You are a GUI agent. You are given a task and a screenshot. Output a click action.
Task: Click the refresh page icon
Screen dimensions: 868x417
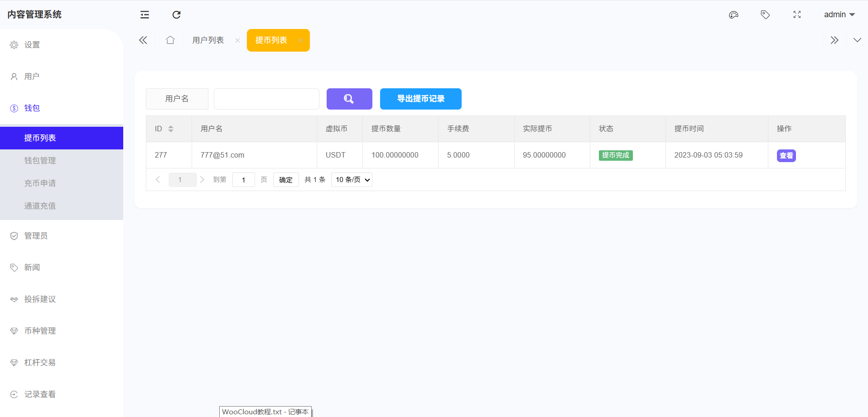pyautogui.click(x=176, y=15)
